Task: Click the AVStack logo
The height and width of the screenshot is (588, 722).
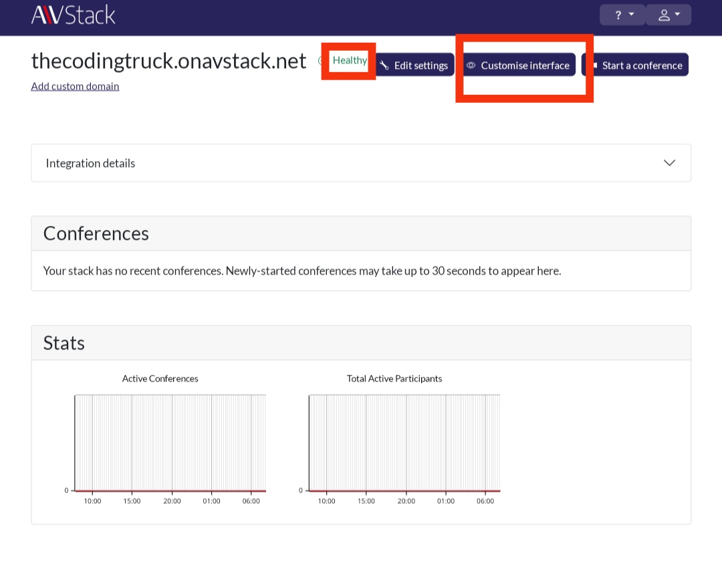Action: 73,14
